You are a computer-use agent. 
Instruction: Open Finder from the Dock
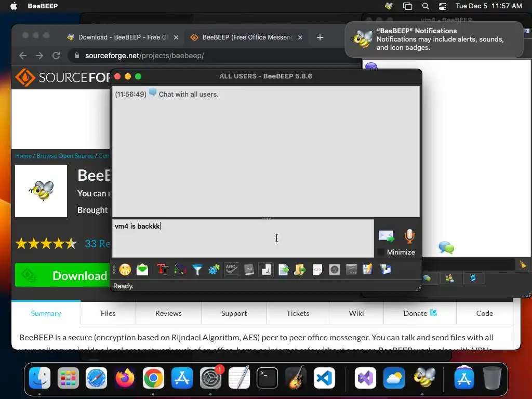(x=39, y=378)
